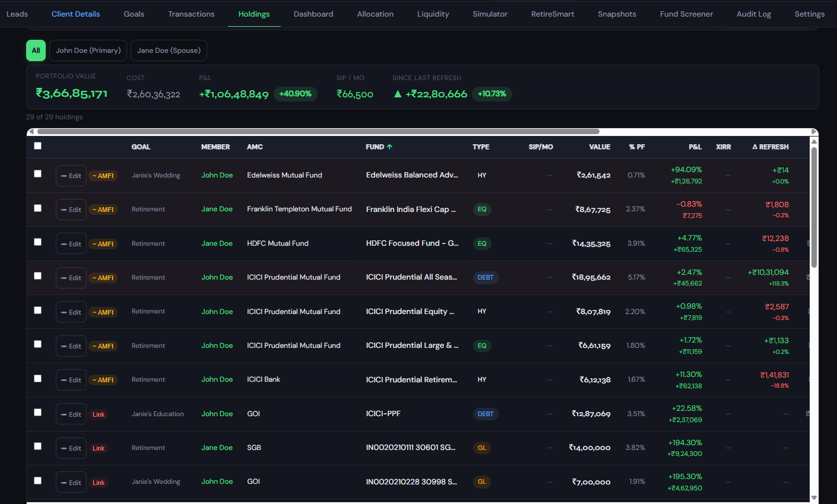
Task: Click the +10.73% since-refresh badge
Action: click(492, 94)
